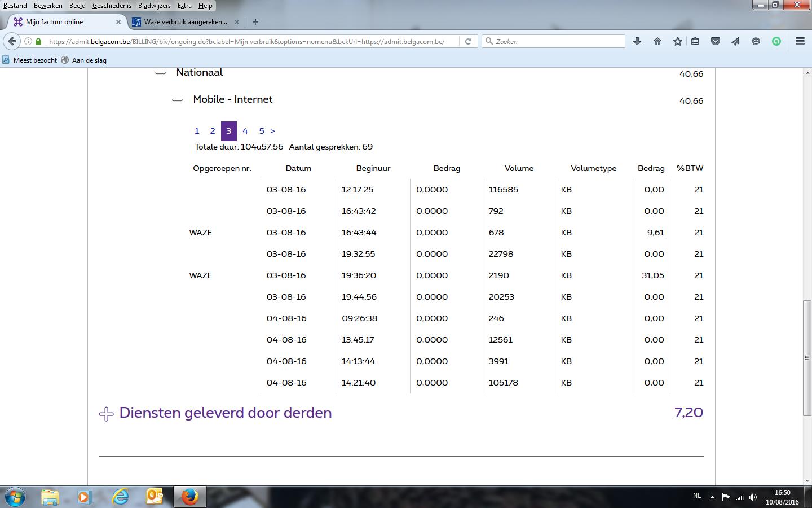This screenshot has height=508, width=812.
Task: Open the Firefox downloads arrow
Action: coord(637,41)
